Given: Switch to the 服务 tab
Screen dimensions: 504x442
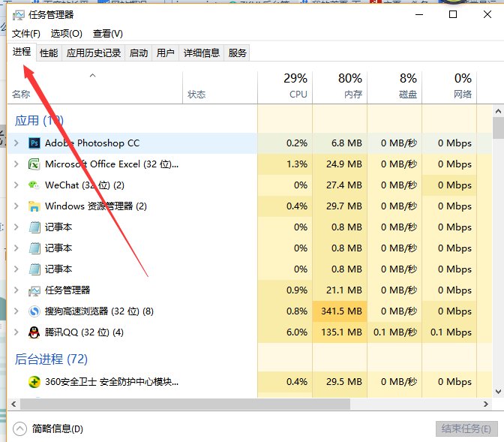Looking at the screenshot, I should pos(237,53).
